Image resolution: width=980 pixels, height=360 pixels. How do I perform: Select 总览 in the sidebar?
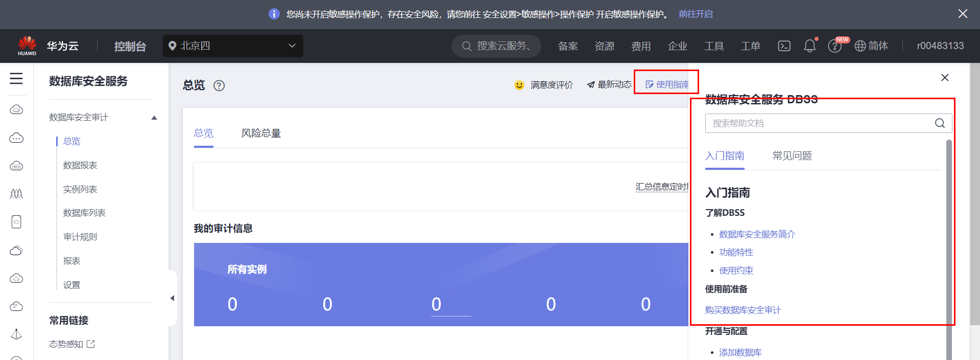click(71, 141)
